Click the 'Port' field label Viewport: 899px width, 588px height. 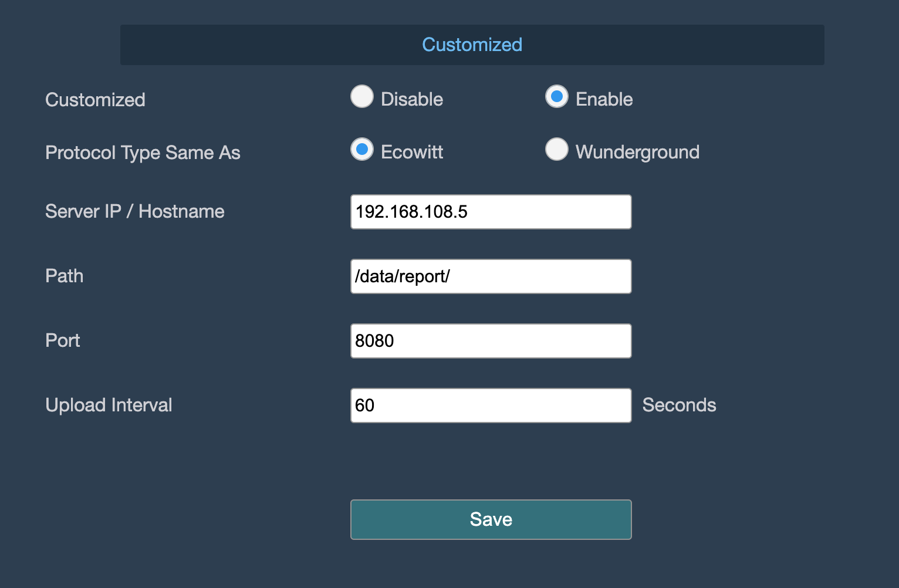63,340
